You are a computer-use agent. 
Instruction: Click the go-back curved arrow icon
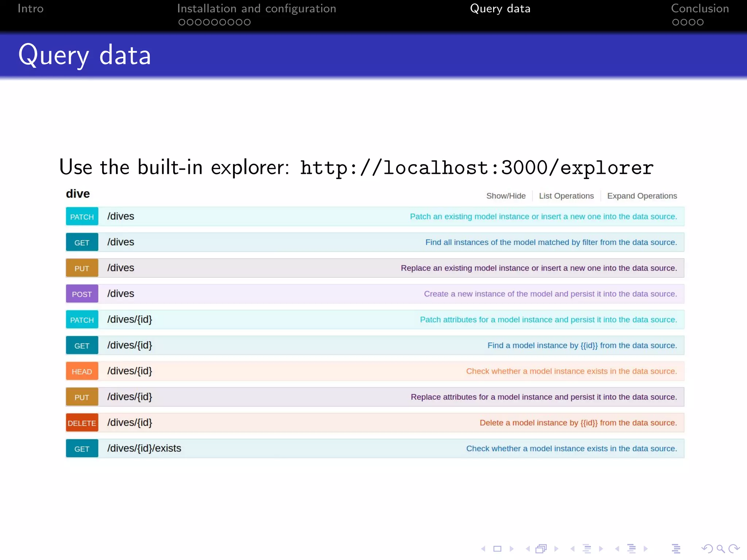707,549
